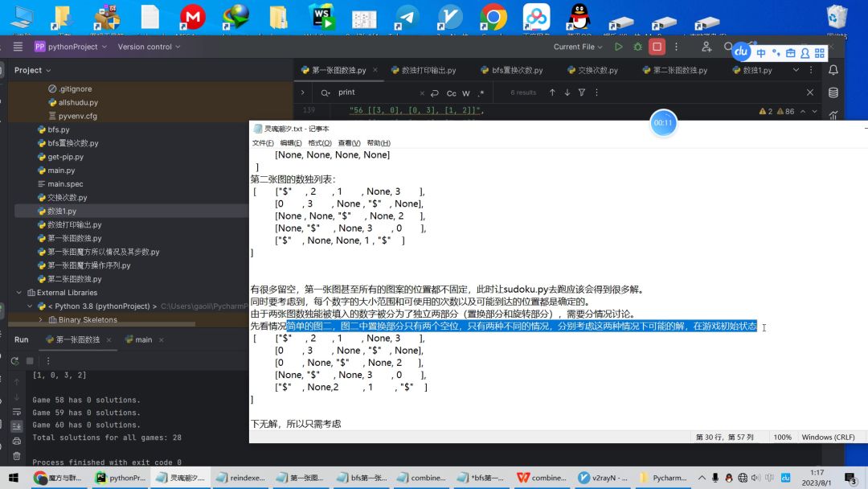Toggle whole words (W) search option
Image resolution: width=868 pixels, height=489 pixels.
466,93
